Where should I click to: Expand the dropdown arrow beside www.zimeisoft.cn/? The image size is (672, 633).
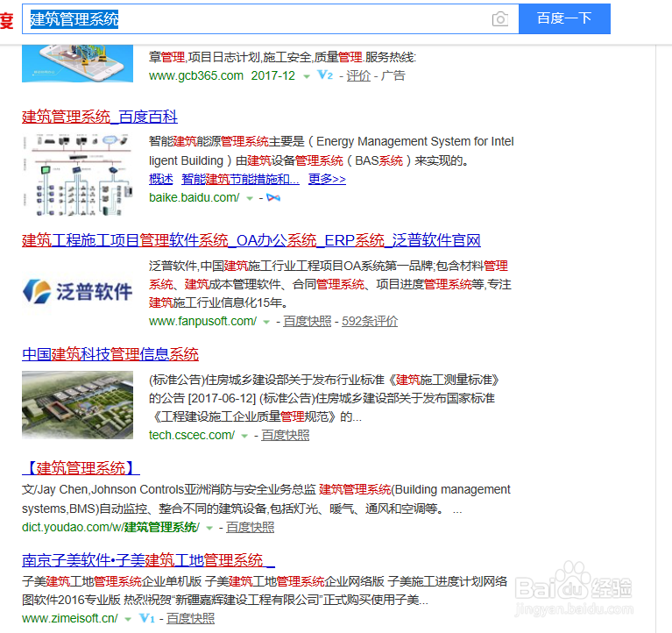click(128, 619)
